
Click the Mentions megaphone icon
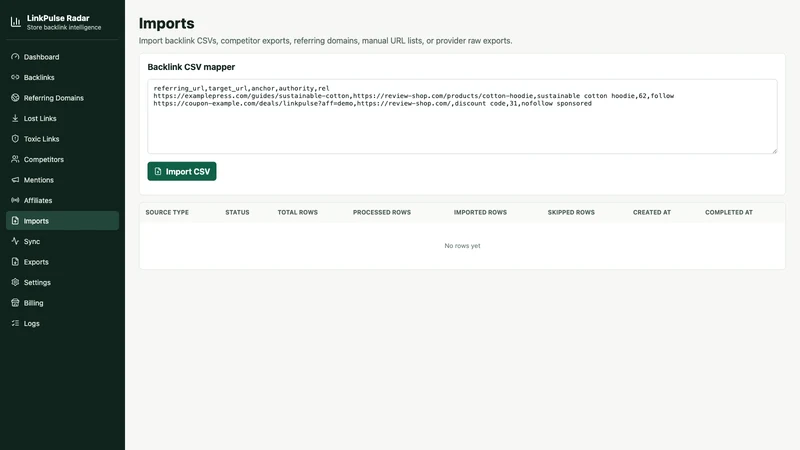pos(15,180)
